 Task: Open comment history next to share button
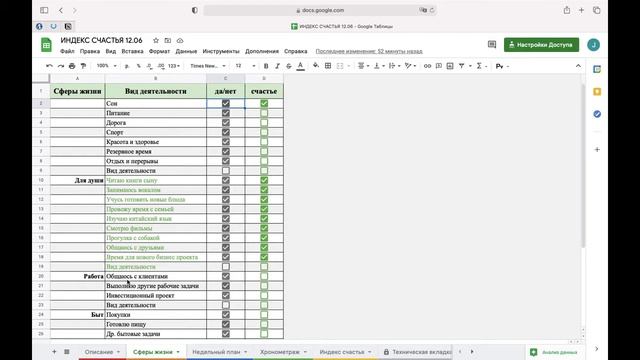pos(492,44)
